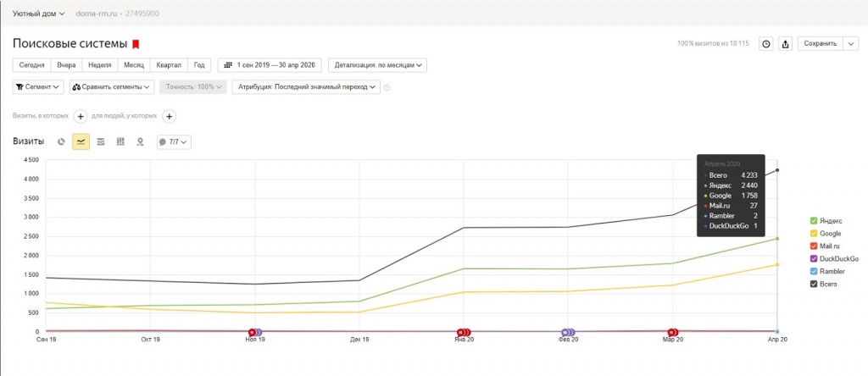Image resolution: width=868 pixels, height=376 pixels.
Task: Switch to pie chart view
Action: pos(61,141)
